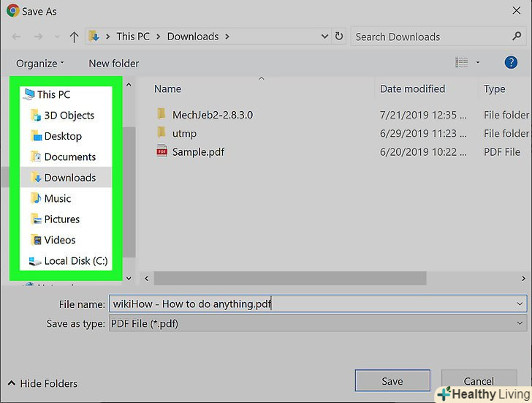This screenshot has width=532, height=403.
Task: Select the MechJeb2-2.8.3.0 folder
Action: [x=213, y=115]
